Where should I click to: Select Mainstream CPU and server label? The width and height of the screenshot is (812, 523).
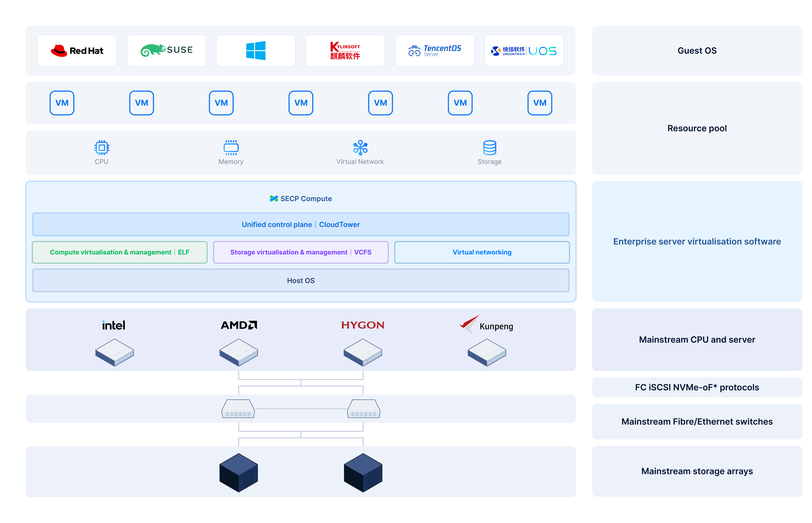pos(697,339)
